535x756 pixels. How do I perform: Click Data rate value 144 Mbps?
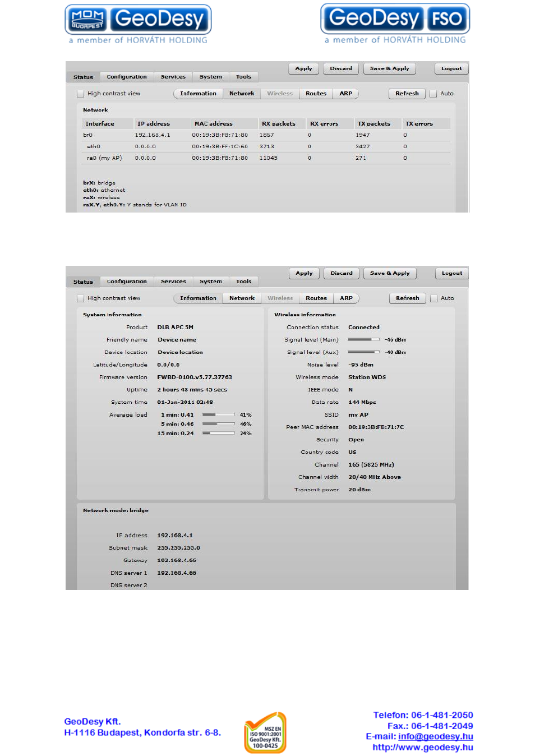point(362,402)
